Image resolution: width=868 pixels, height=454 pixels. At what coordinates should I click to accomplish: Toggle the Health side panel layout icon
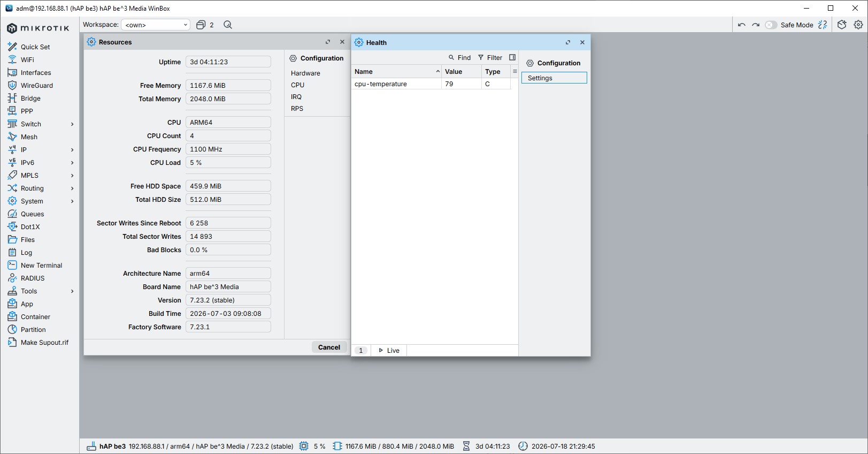[x=512, y=57]
